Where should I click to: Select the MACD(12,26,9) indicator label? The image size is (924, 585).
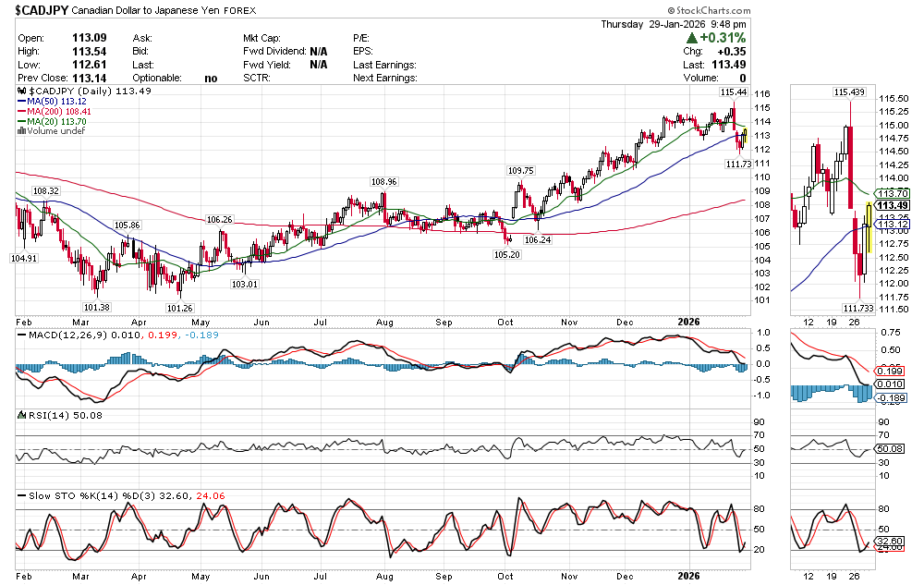pos(57,333)
